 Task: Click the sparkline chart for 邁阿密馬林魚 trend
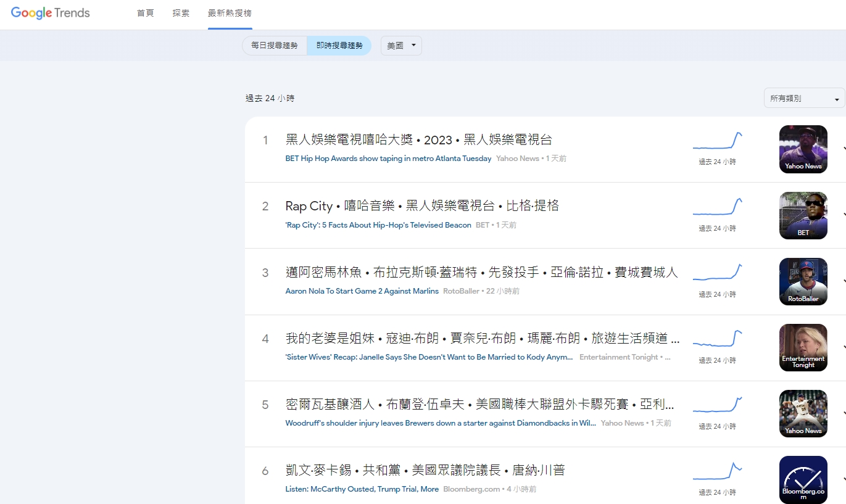coord(717,273)
